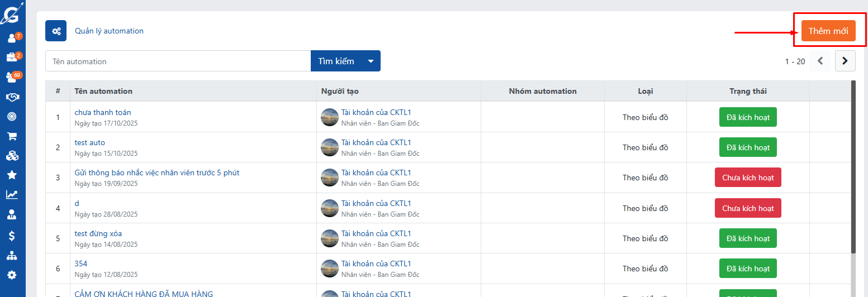868x297 pixels.
Task: Toggle Đã kích hoạt status for chưa thanh toán
Action: click(747, 117)
